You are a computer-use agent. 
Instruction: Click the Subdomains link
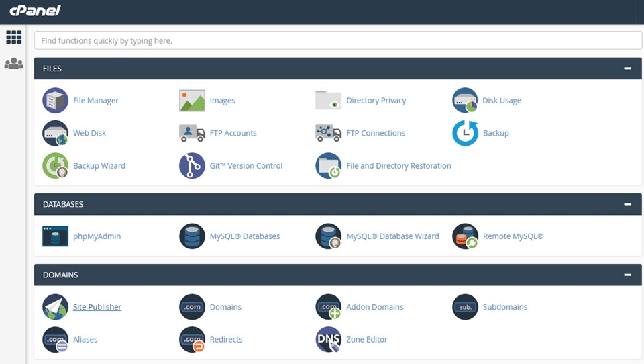coord(504,307)
